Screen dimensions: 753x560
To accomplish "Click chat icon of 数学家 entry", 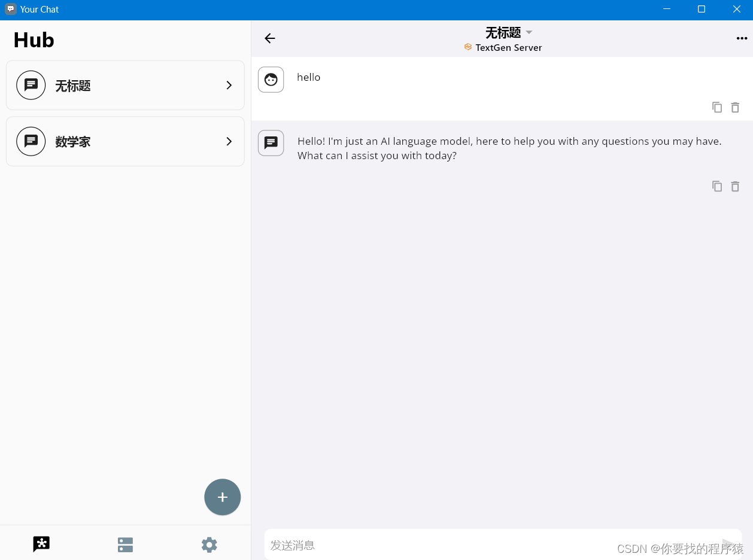I will click(31, 141).
